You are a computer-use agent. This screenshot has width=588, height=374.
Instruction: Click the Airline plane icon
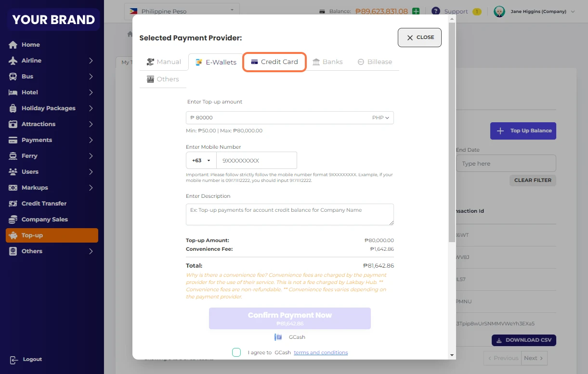pyautogui.click(x=13, y=61)
